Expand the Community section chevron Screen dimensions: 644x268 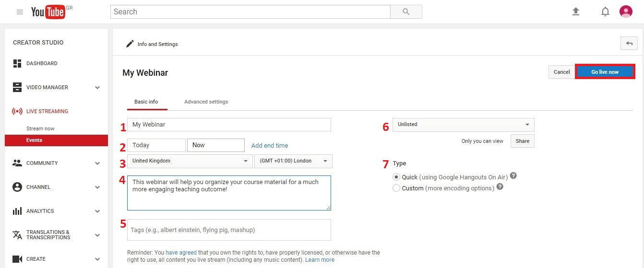(97, 163)
